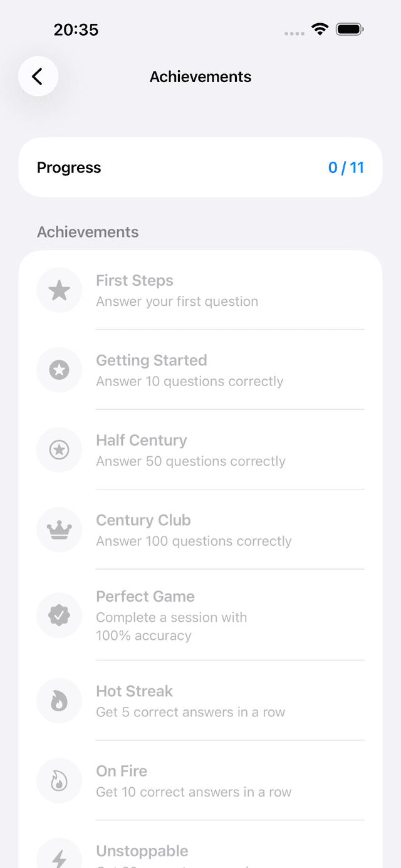The height and width of the screenshot is (868, 401).
Task: Click the Century Club crown icon
Action: [60, 530]
